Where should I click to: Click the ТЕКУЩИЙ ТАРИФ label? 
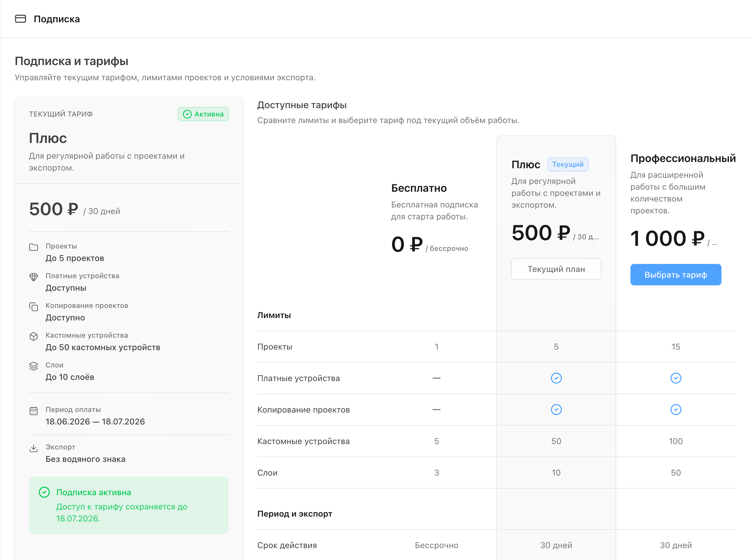pos(61,114)
